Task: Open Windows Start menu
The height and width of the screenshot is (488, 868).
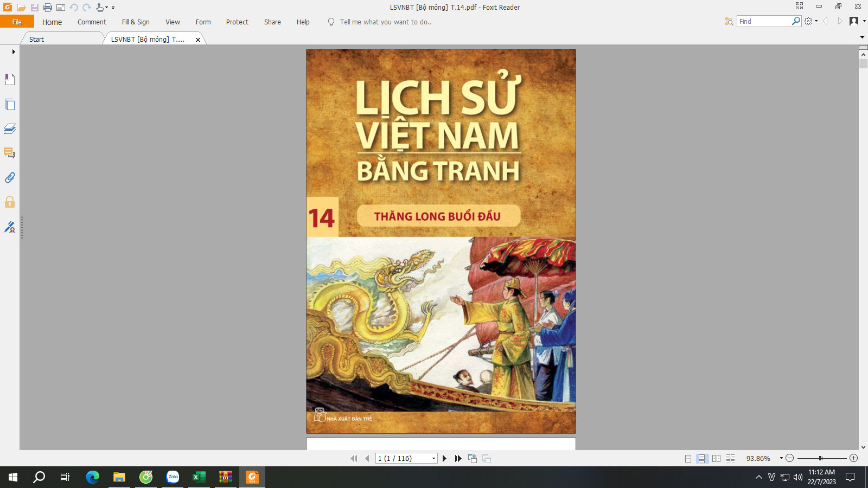Action: [13, 477]
